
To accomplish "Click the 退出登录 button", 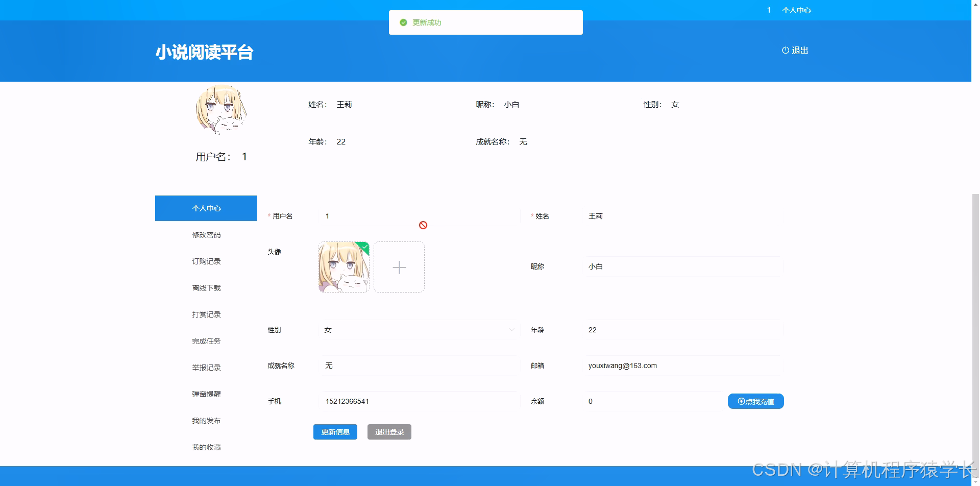I will [389, 432].
